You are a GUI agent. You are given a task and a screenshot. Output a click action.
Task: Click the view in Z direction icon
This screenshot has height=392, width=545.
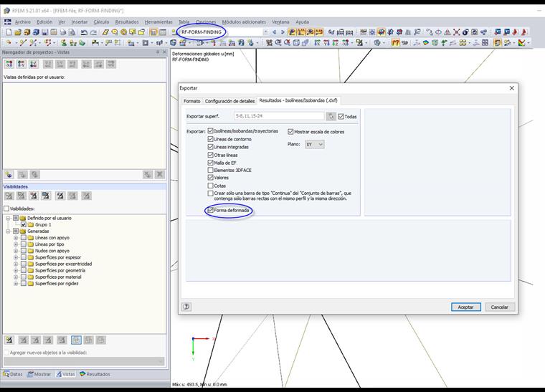pos(336,43)
